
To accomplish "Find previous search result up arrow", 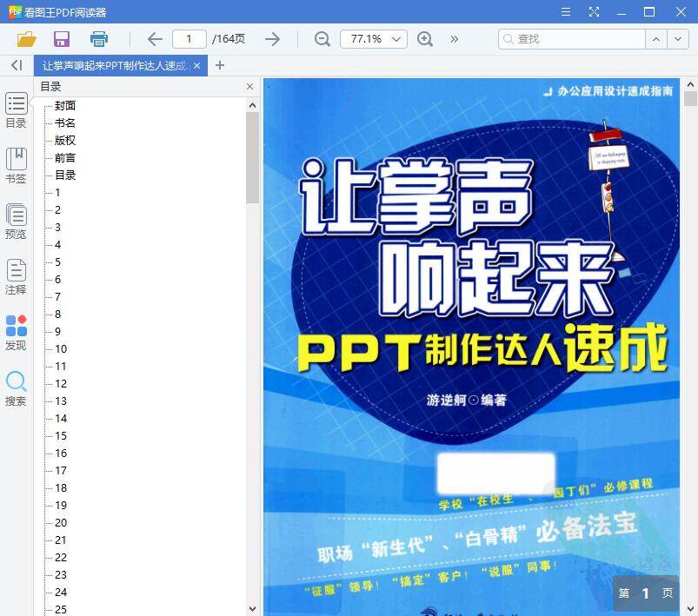I will 656,39.
